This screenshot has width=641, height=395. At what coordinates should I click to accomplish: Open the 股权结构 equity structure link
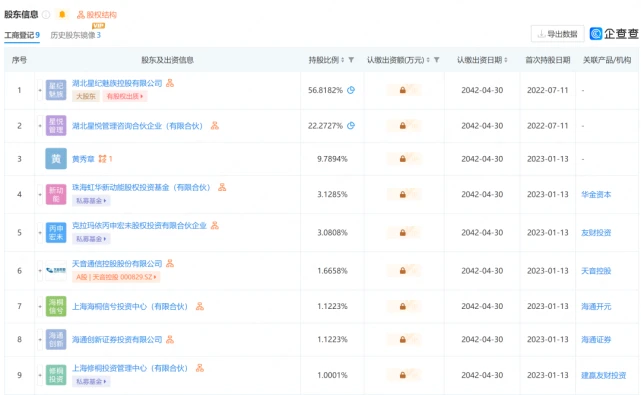(97, 15)
